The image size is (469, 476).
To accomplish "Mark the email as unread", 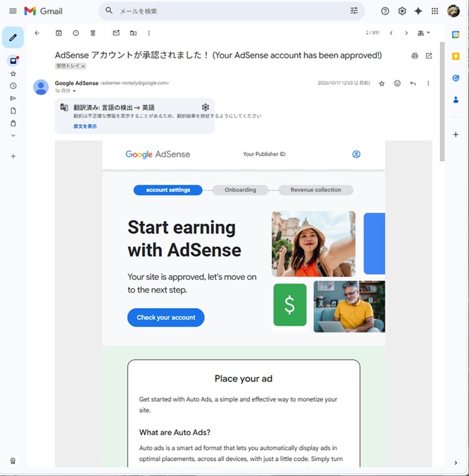I will tap(116, 33).
